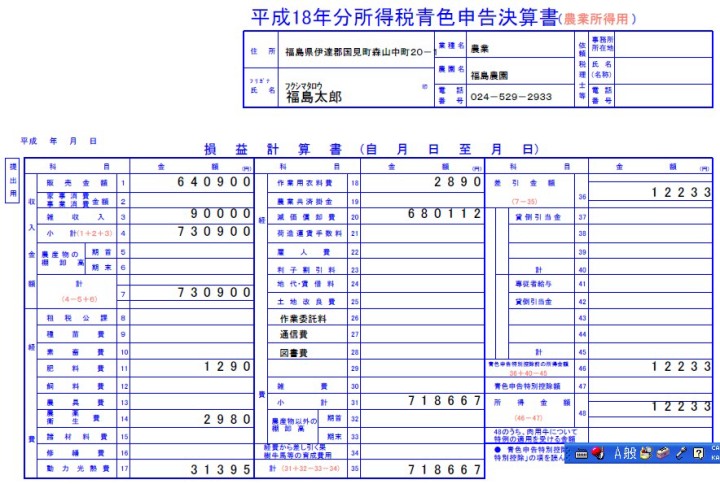Open IME help question mark icon

coord(698,454)
